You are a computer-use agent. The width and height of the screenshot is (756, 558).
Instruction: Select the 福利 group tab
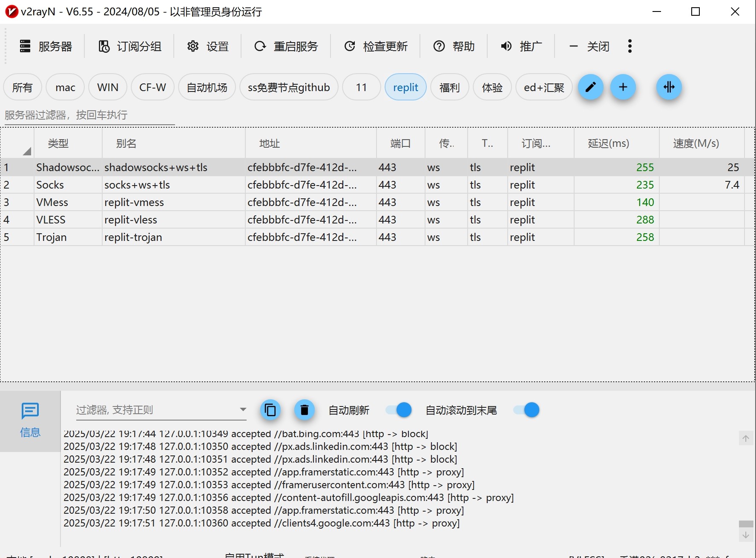[x=449, y=87]
